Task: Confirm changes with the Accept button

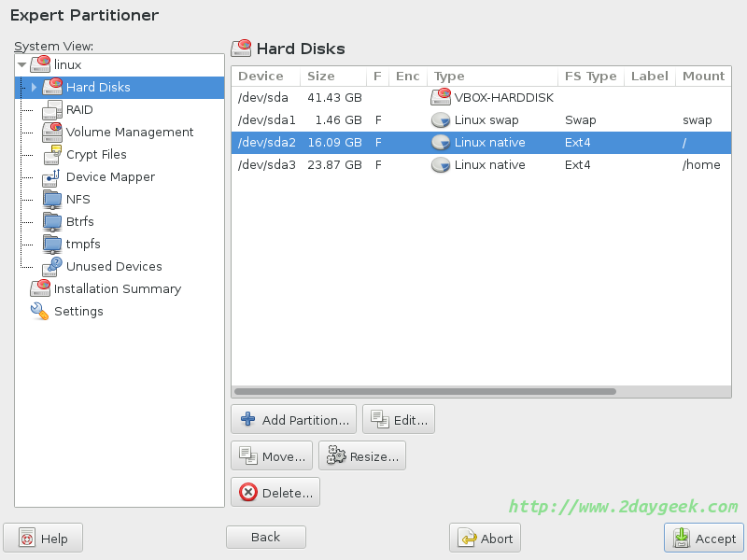Action: (x=705, y=539)
